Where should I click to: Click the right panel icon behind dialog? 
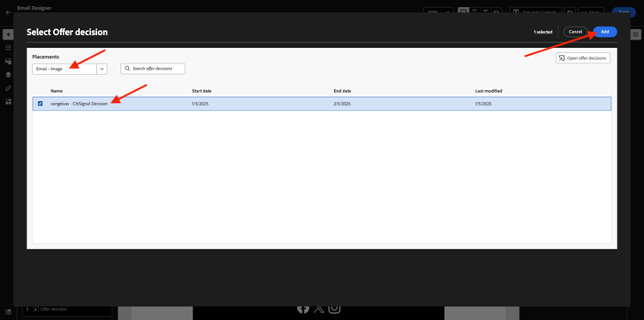point(635,35)
